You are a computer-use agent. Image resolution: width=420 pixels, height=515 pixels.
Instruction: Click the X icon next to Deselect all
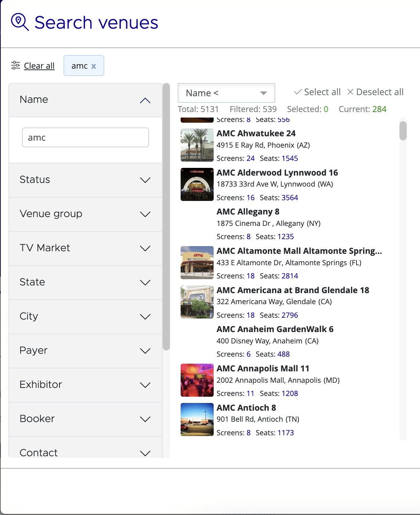coord(350,92)
